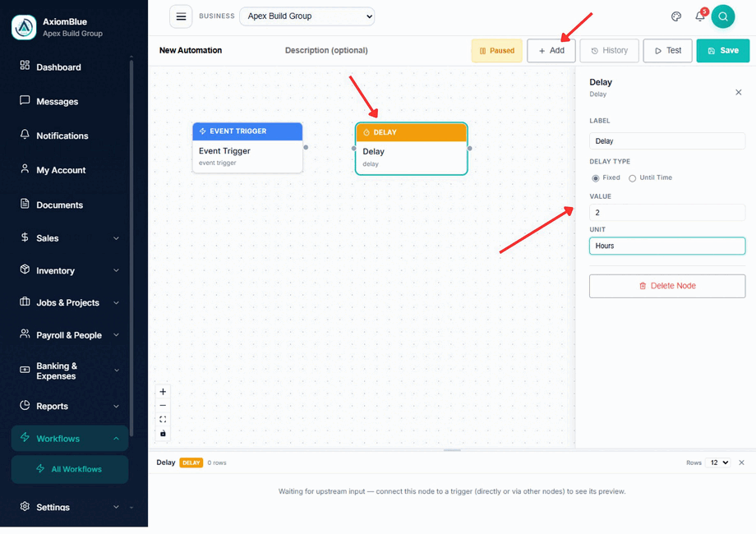Image resolution: width=756 pixels, height=534 pixels.
Task: Click the Messages chat bubble icon
Action: [25, 100]
